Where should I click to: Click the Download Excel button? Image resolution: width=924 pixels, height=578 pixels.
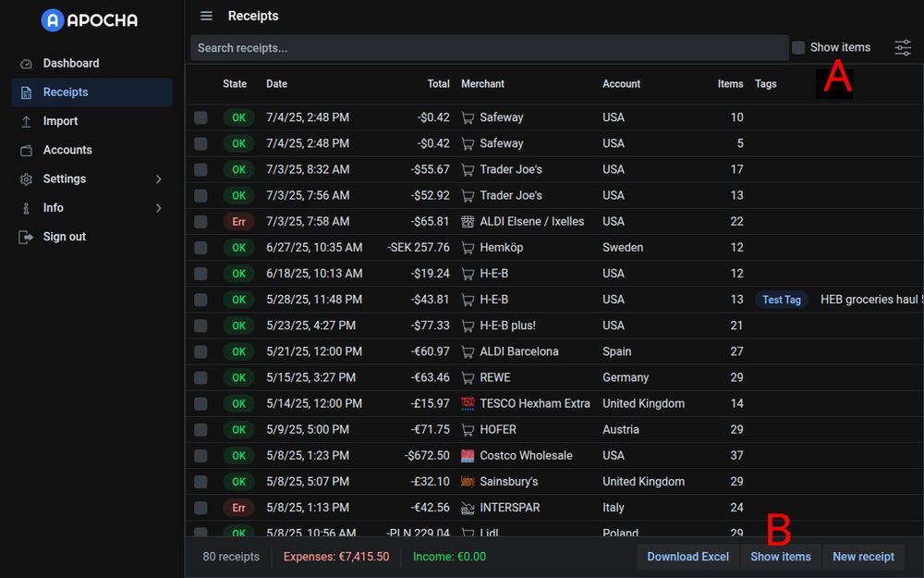click(x=687, y=557)
